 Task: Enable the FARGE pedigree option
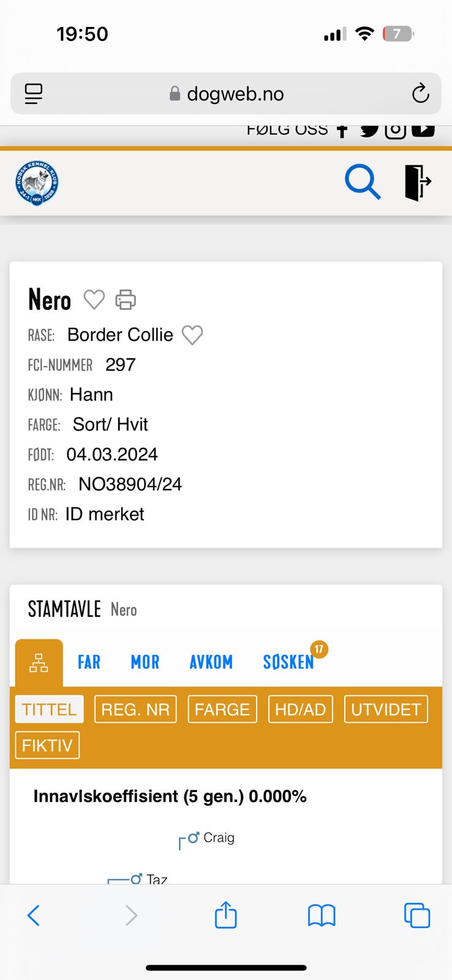pyautogui.click(x=222, y=709)
